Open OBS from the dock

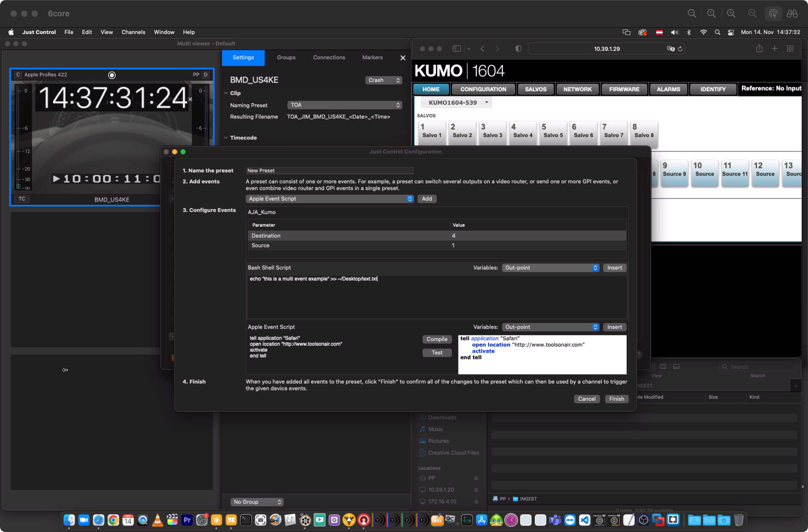643,520
